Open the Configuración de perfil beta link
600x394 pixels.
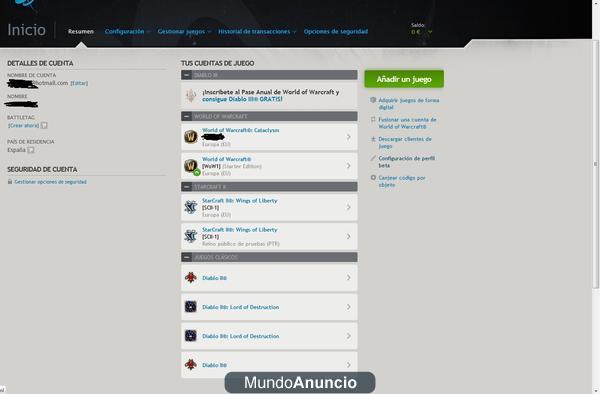pyautogui.click(x=406, y=161)
